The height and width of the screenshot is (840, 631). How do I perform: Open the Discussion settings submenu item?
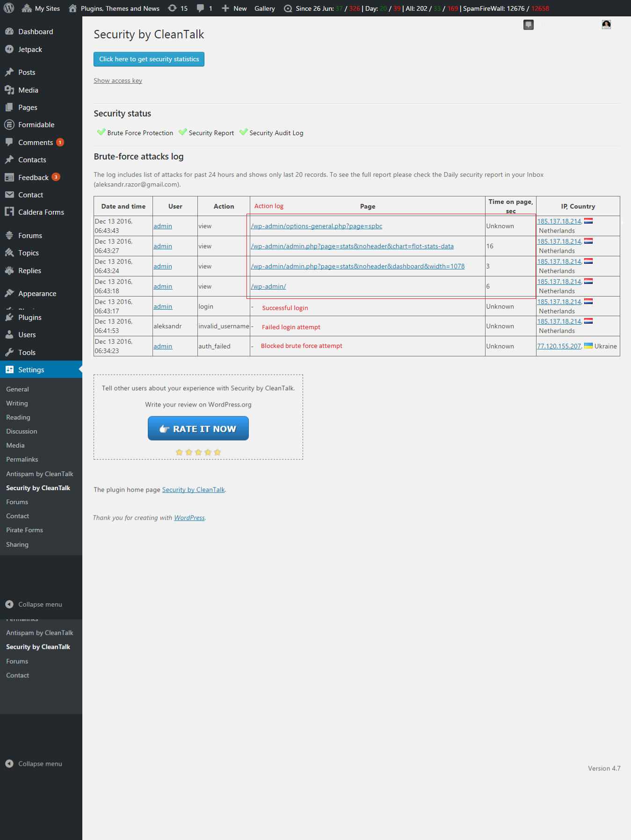pyautogui.click(x=22, y=431)
